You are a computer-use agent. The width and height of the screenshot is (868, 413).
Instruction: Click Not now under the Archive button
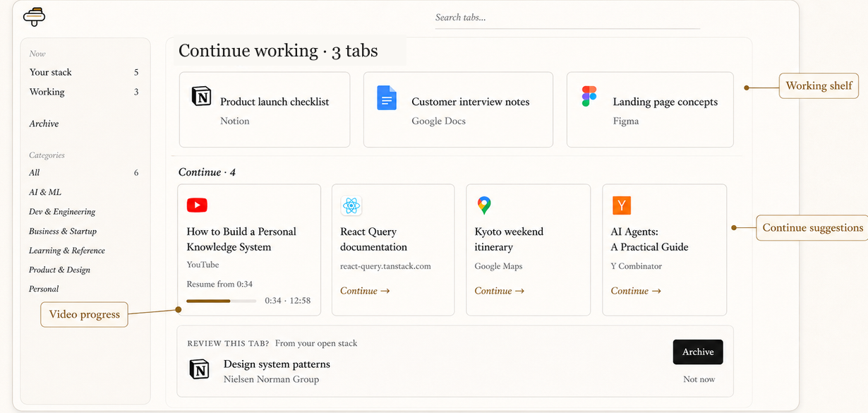699,379
